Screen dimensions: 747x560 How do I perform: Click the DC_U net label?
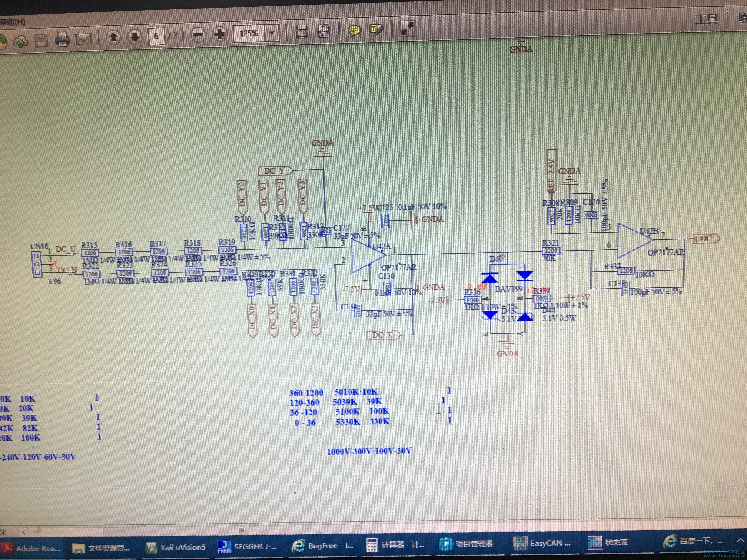click(x=66, y=249)
